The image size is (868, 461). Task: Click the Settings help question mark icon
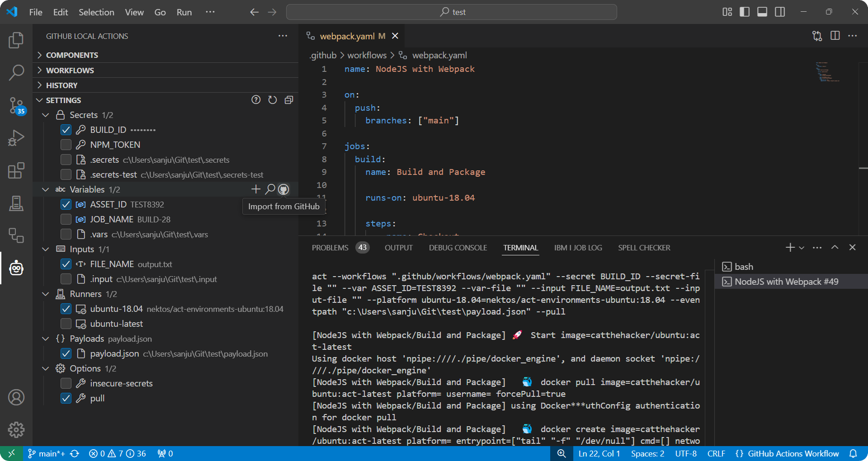[x=256, y=100]
